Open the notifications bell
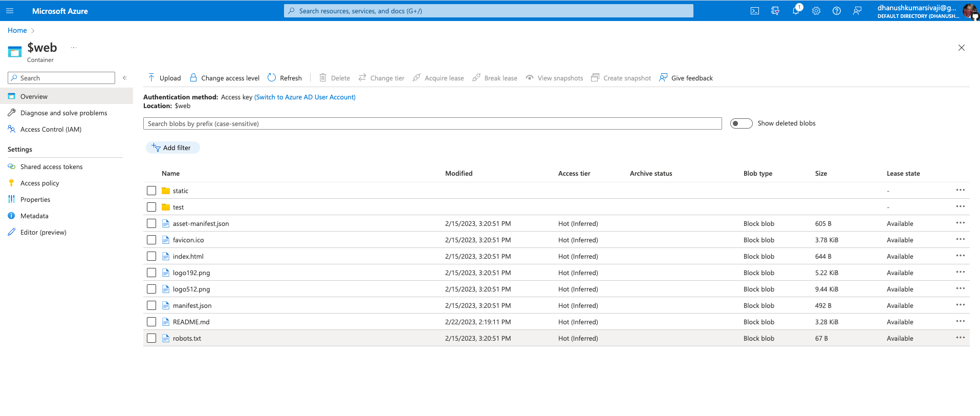980x416 pixels. pyautogui.click(x=796, y=11)
